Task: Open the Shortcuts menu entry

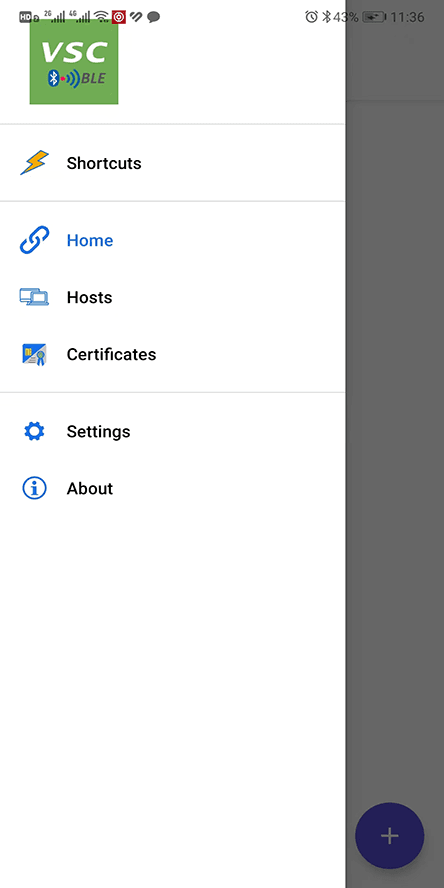Action: [172, 163]
